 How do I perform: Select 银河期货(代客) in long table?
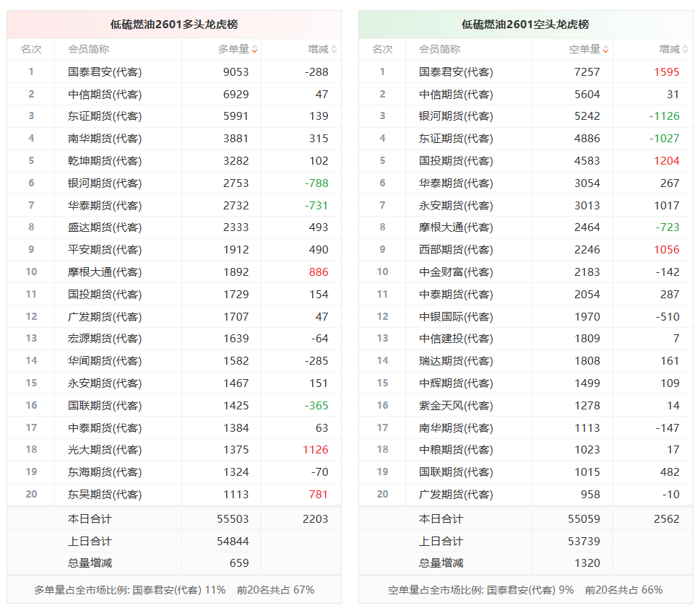(105, 183)
